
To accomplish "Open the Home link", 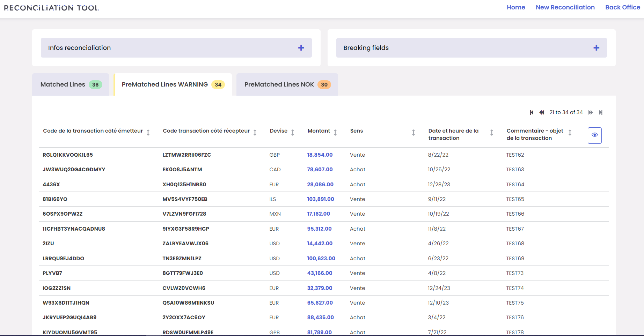I will point(516,7).
